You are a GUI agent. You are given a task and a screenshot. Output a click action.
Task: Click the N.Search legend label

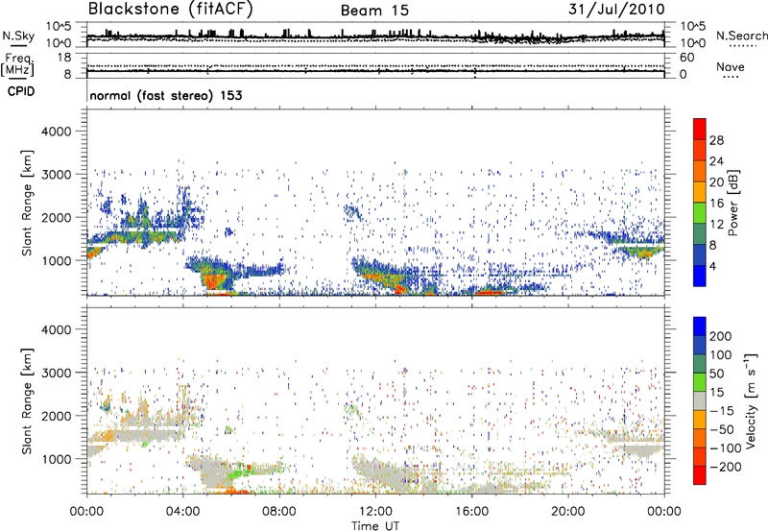tap(741, 36)
